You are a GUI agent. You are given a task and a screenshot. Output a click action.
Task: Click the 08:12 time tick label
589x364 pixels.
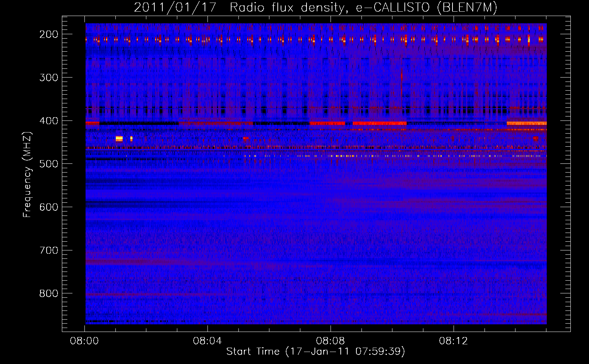(x=454, y=341)
